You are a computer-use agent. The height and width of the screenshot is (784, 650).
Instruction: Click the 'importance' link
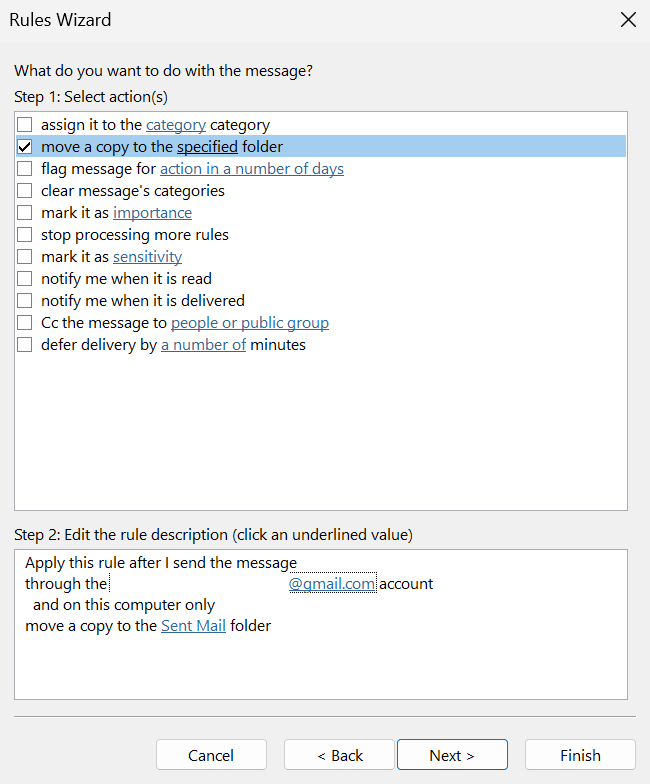152,213
